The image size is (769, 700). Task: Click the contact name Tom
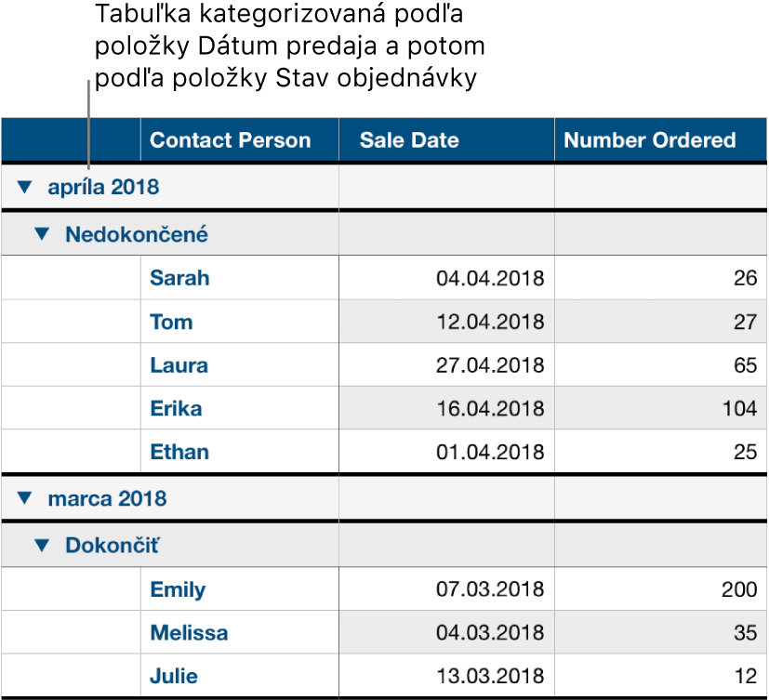tap(168, 322)
